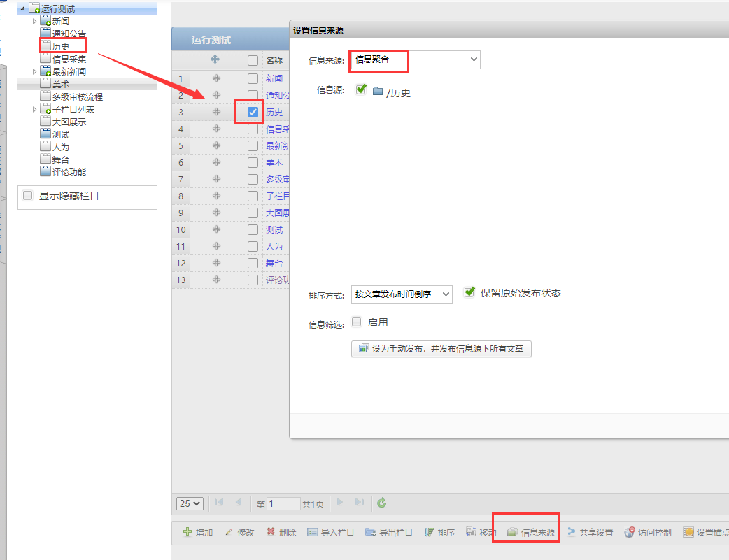Click the 增加 (add) toolbar icon

[x=187, y=533]
